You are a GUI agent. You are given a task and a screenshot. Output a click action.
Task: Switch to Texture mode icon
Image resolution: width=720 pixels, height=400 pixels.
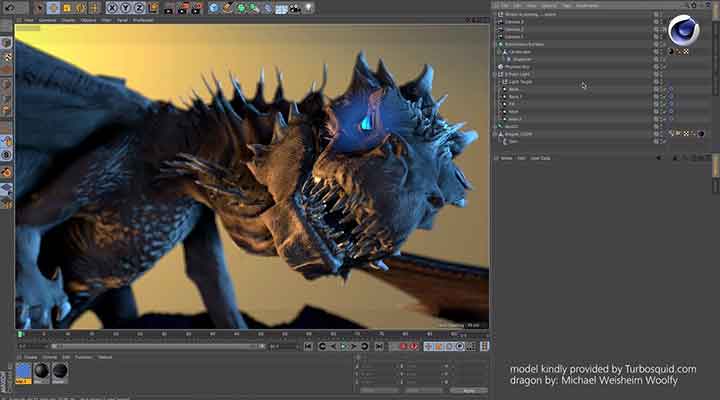6,70
